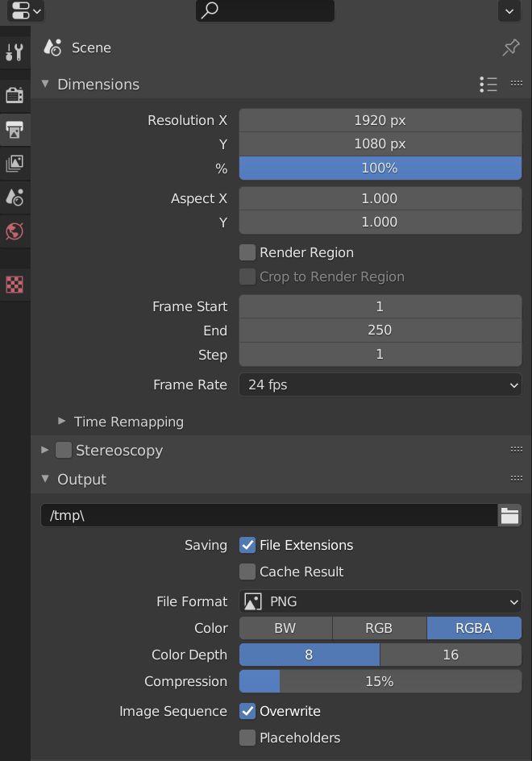Click the Frame Start value field

tap(380, 306)
